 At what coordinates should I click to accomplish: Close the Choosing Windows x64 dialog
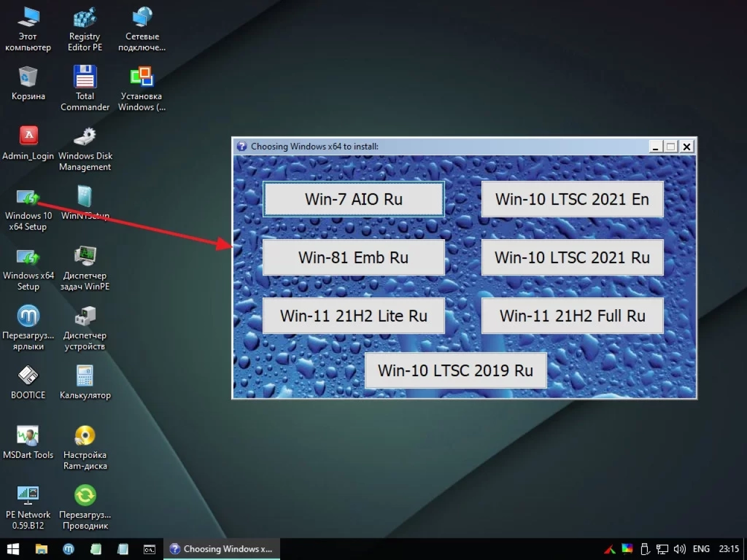point(687,147)
